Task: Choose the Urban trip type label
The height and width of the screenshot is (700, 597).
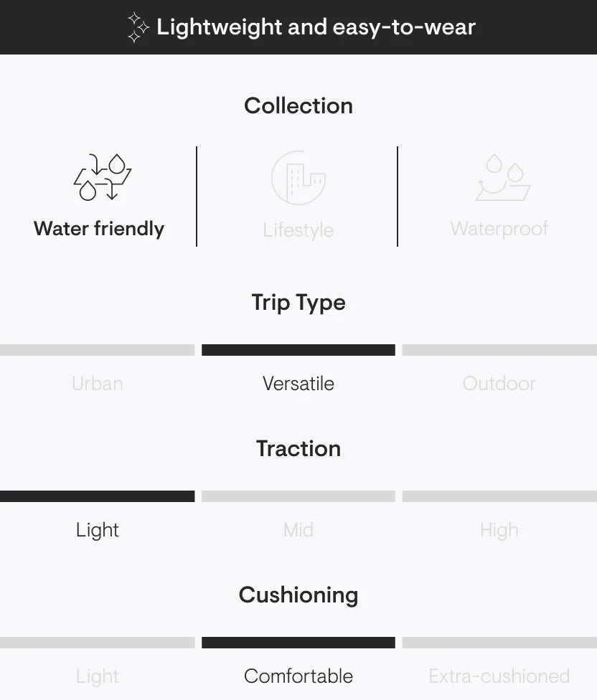Action: 98,384
